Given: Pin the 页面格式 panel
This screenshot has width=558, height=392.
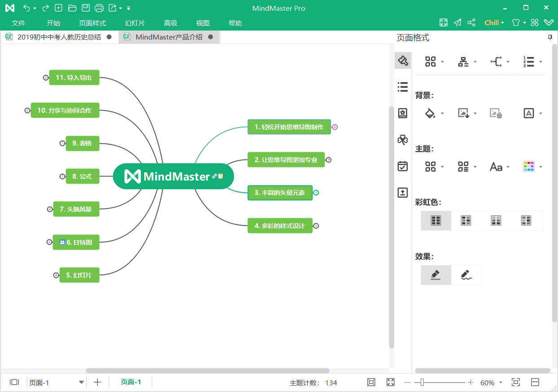Looking at the screenshot, I should point(550,38).
